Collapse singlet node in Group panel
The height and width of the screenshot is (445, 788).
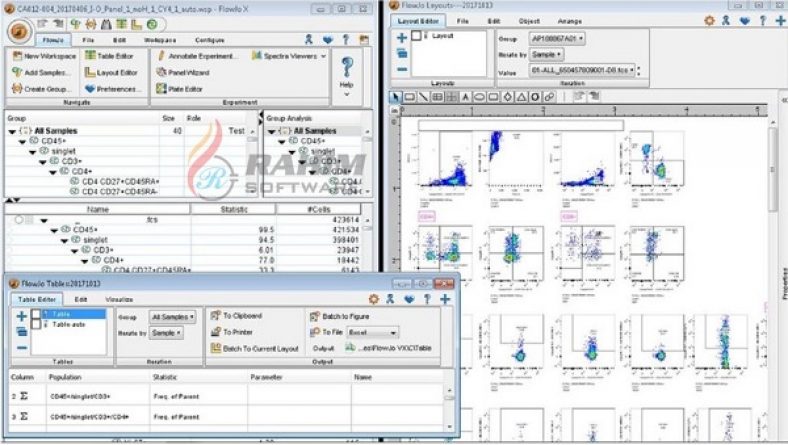(x=33, y=152)
